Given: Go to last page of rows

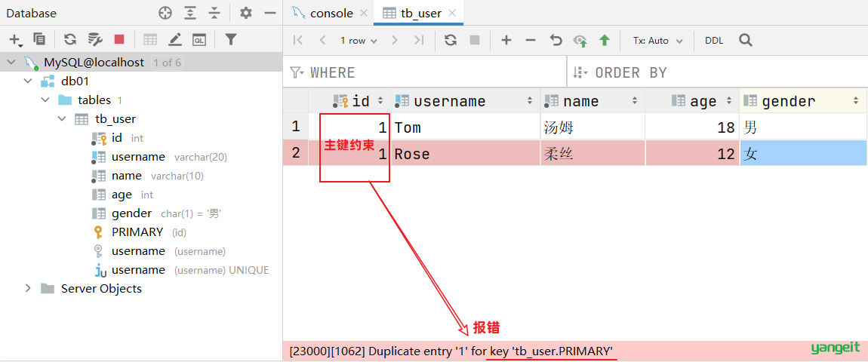Looking at the screenshot, I should (x=419, y=40).
